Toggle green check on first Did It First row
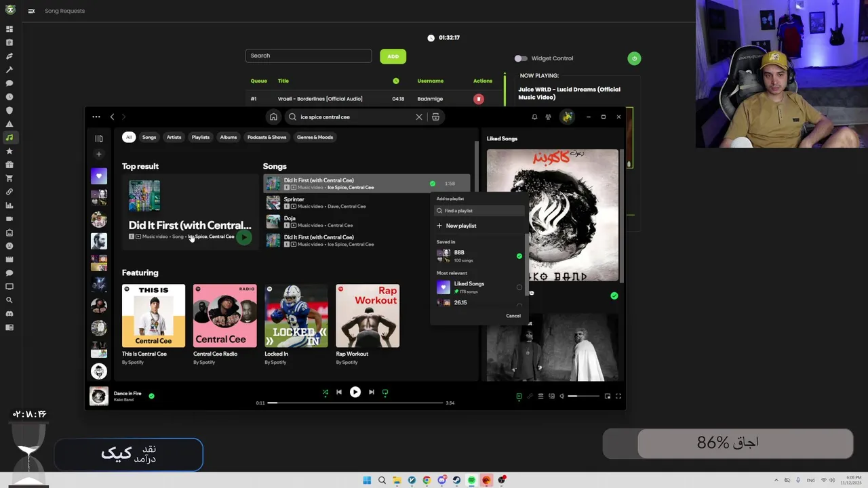Viewport: 868px width, 488px height. click(433, 184)
